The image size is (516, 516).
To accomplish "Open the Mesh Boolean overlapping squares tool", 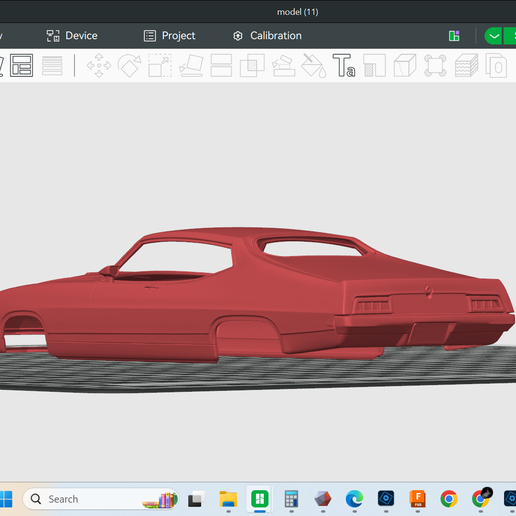I will 252,65.
